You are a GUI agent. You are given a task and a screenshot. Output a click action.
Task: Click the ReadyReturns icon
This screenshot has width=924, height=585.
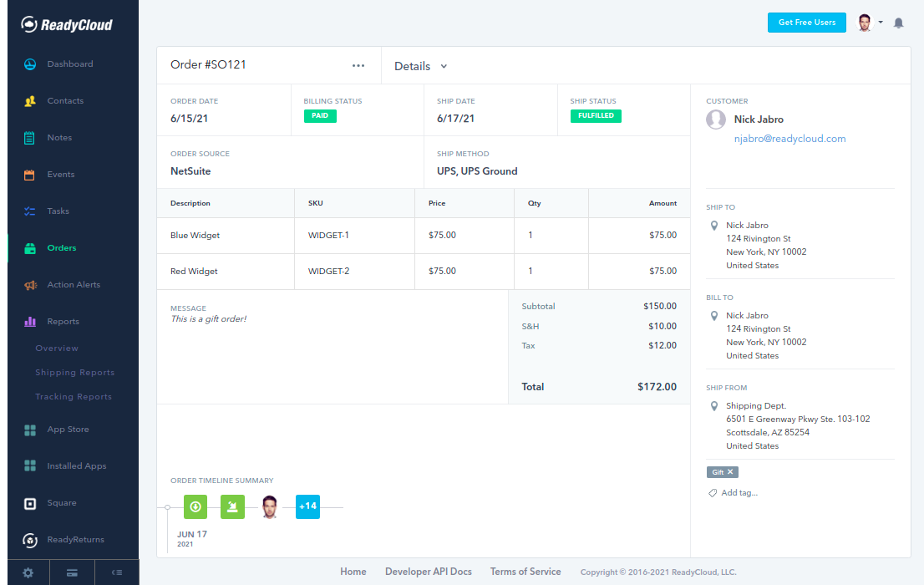(x=30, y=540)
